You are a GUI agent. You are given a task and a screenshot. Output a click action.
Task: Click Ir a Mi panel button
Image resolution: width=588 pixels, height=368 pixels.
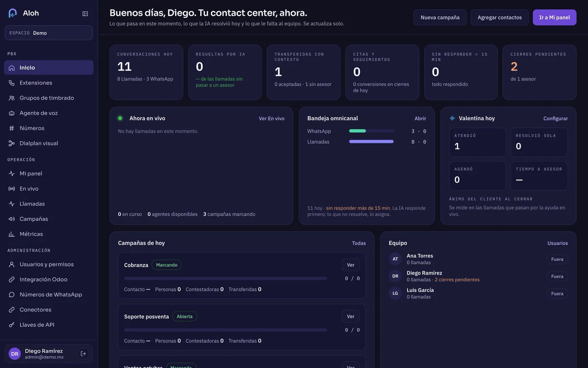554,17
